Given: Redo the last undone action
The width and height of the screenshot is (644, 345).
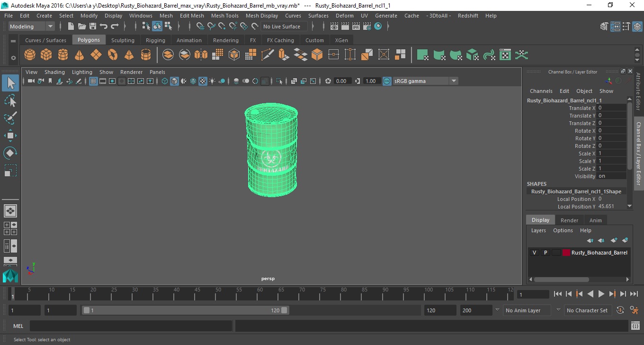Looking at the screenshot, I should coord(115,27).
